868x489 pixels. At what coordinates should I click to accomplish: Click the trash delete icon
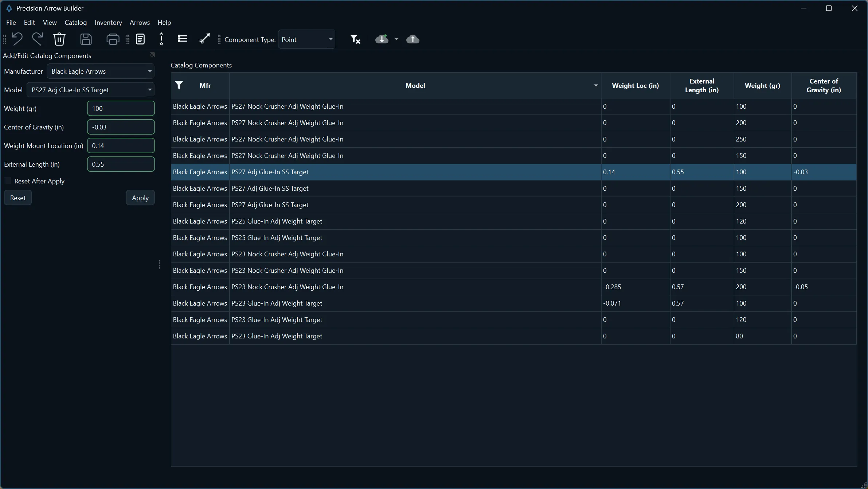pos(59,39)
